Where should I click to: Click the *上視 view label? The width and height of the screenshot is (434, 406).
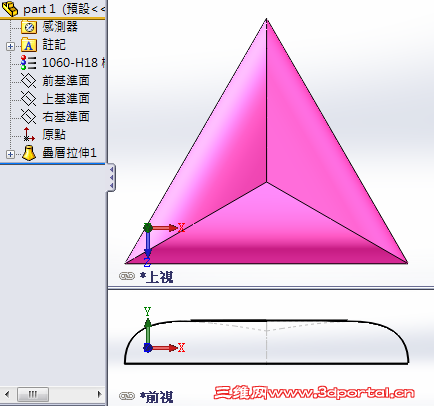(x=156, y=277)
